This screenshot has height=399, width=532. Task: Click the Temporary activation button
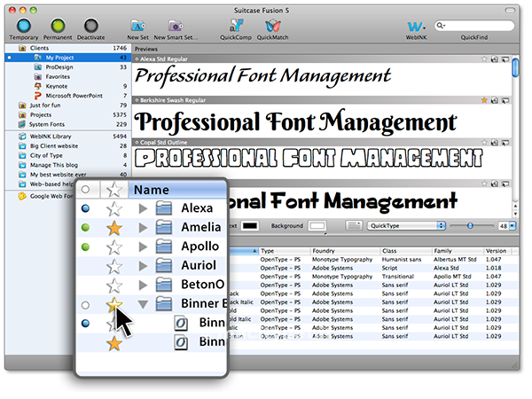(x=25, y=27)
